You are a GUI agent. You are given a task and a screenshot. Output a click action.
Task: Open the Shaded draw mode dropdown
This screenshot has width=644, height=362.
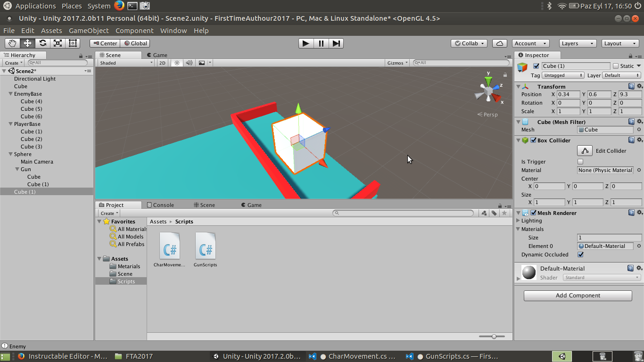pyautogui.click(x=126, y=63)
